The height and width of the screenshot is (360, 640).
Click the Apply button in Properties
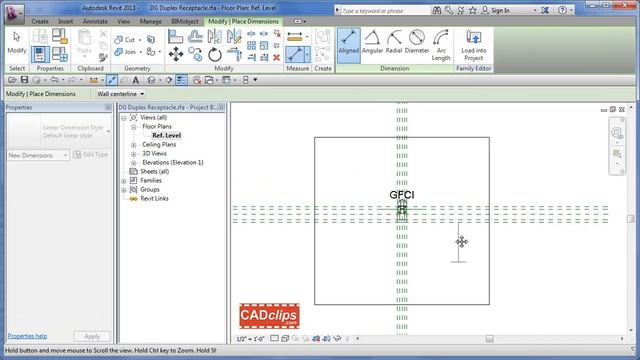[x=92, y=336]
